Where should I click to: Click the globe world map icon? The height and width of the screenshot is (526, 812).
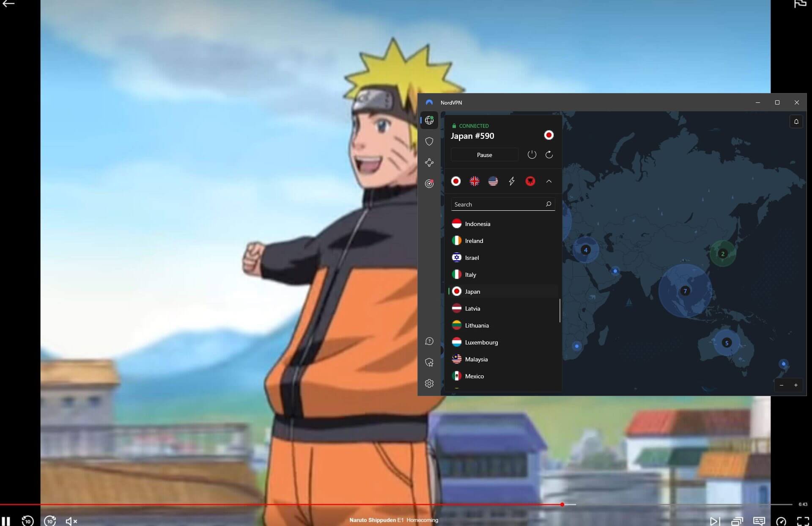[x=430, y=120]
